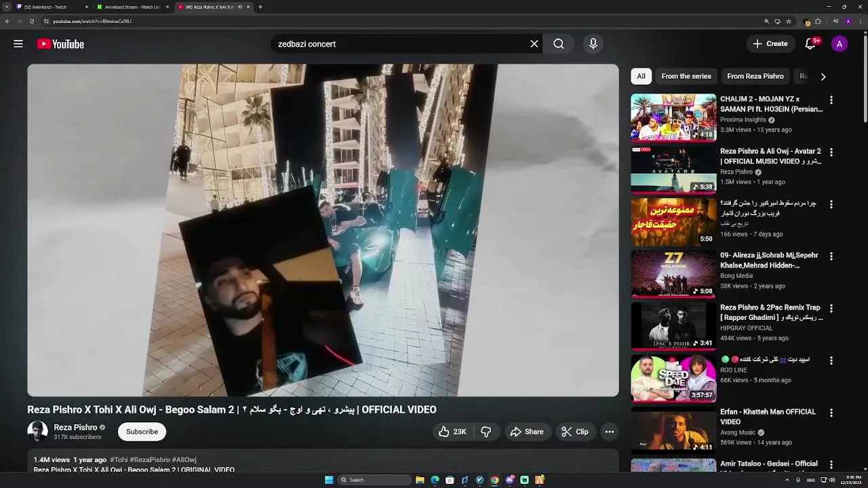
Task: Open the account avatar menu on YouTube
Action: click(x=840, y=44)
